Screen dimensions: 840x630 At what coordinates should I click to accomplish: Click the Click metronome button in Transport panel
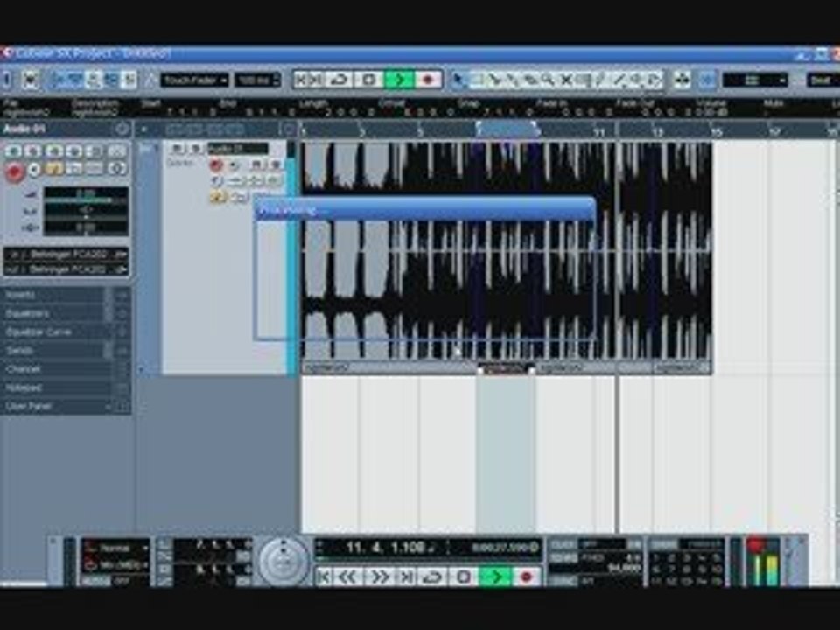(563, 544)
